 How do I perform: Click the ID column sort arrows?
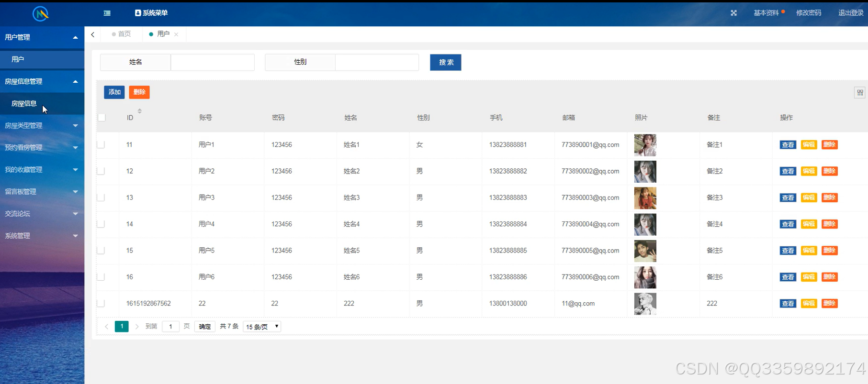pos(140,111)
